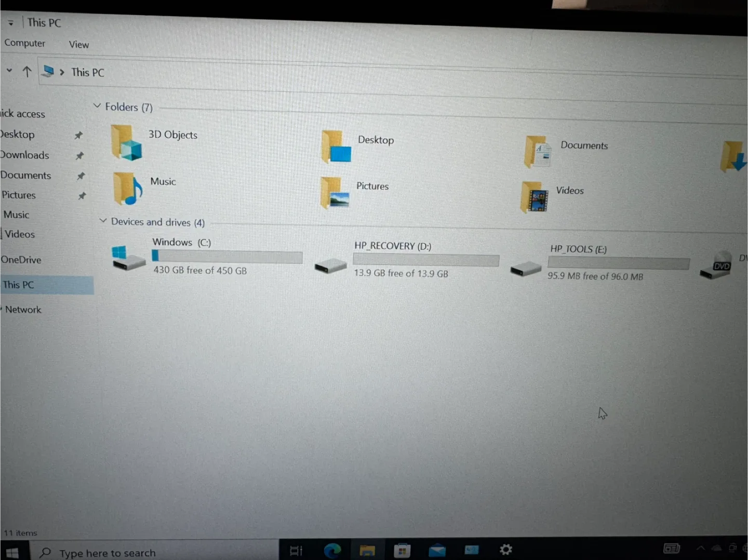This screenshot has width=748, height=560.
Task: Launch Microsoft Edge from the taskbar
Action: point(332,550)
